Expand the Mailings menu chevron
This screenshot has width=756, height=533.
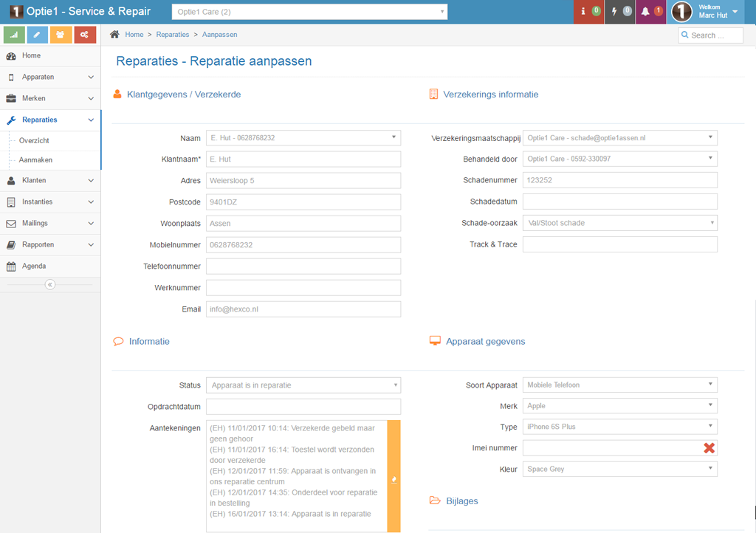pyautogui.click(x=91, y=224)
